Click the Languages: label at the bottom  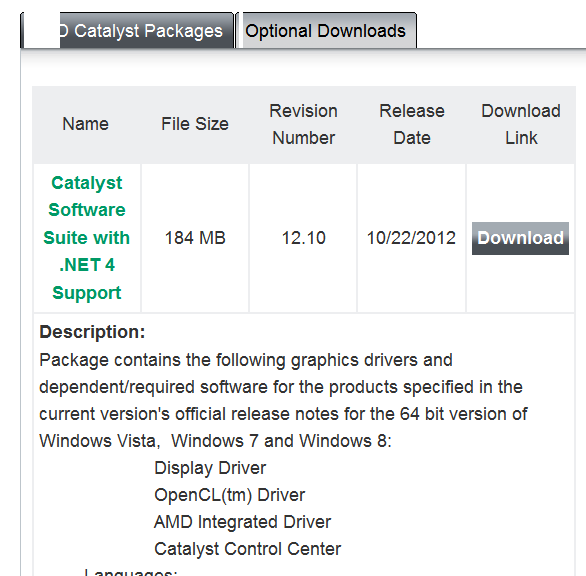(130, 572)
